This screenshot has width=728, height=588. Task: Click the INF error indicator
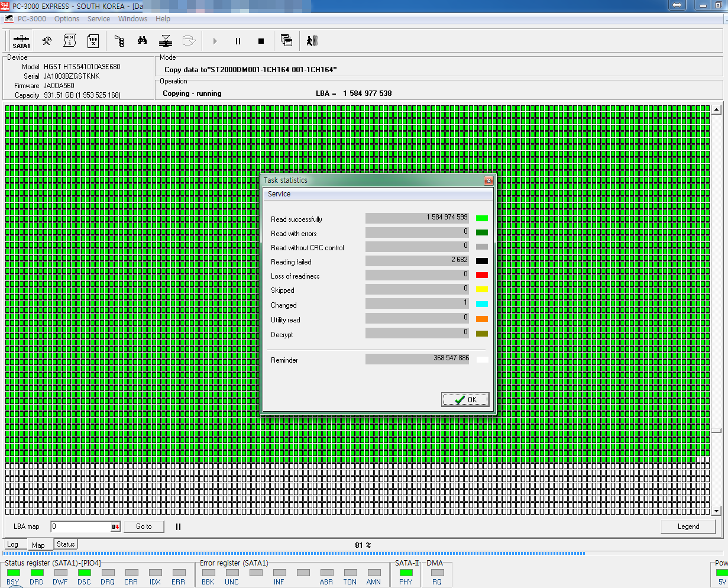pyautogui.click(x=279, y=573)
